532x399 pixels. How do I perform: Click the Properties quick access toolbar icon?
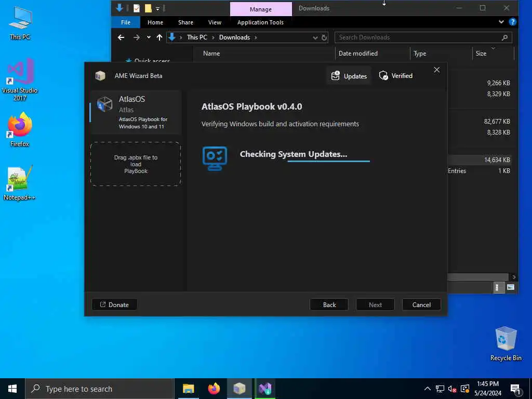click(137, 8)
